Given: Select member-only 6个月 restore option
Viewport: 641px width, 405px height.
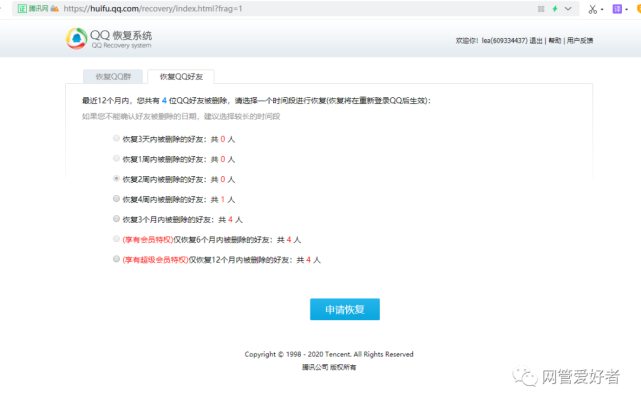Looking at the screenshot, I should point(117,239).
